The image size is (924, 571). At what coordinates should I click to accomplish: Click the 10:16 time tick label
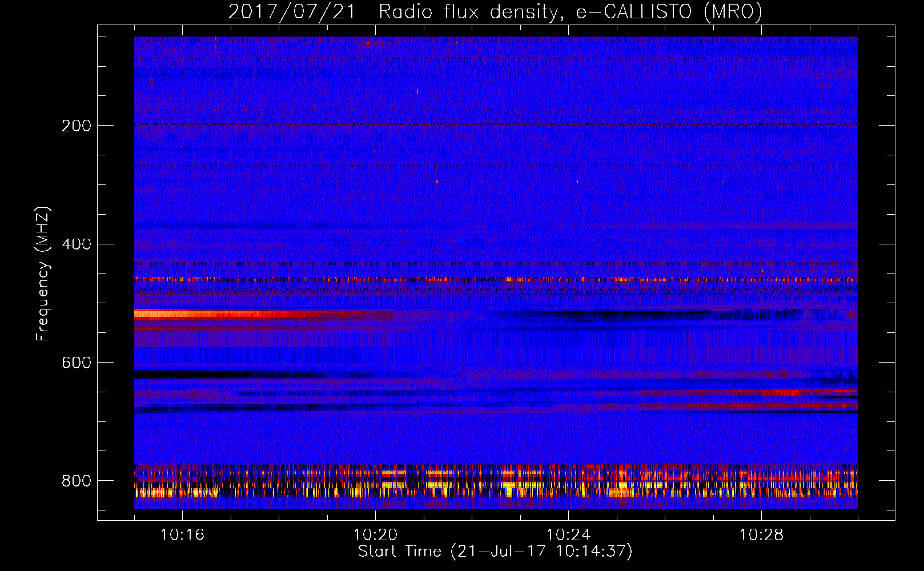[x=182, y=535]
